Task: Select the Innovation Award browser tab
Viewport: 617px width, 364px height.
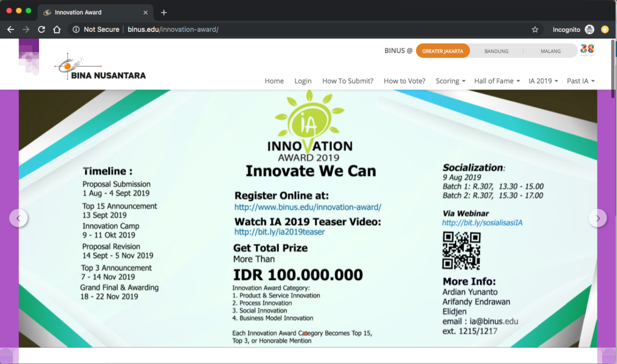Action: pyautogui.click(x=96, y=12)
